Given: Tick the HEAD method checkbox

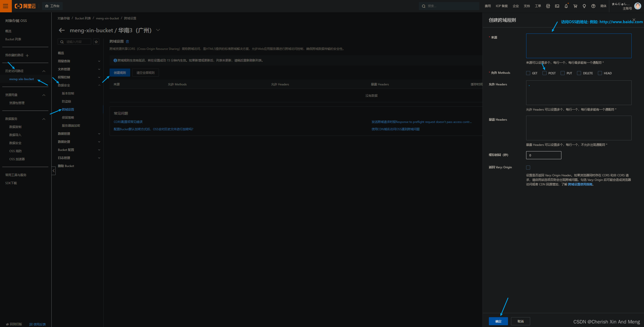Looking at the screenshot, I should pos(600,73).
